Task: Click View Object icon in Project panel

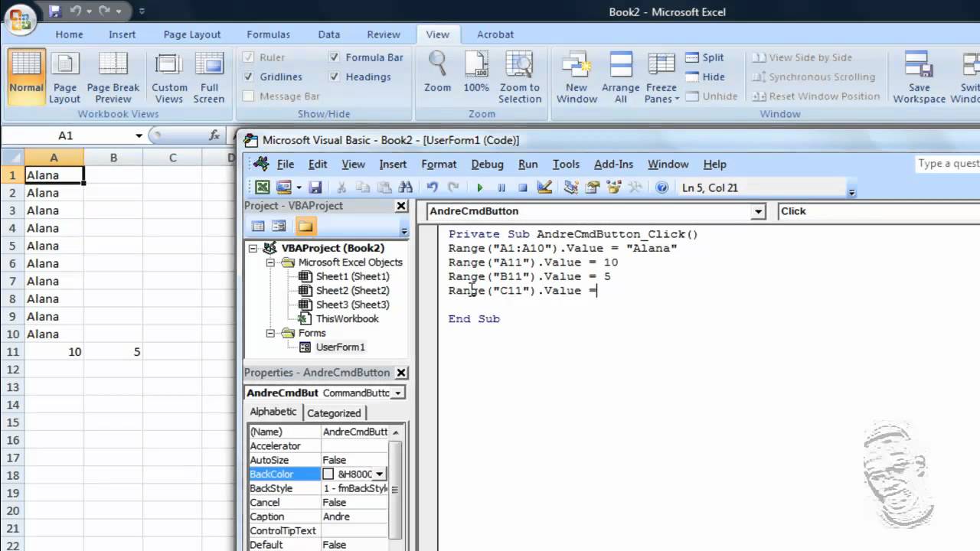Action: point(279,227)
